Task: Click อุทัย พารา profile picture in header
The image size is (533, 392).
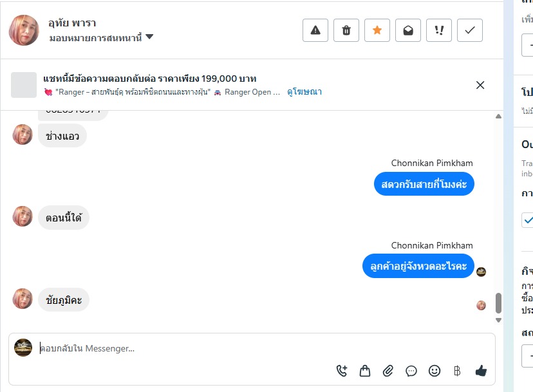Action: (x=24, y=30)
